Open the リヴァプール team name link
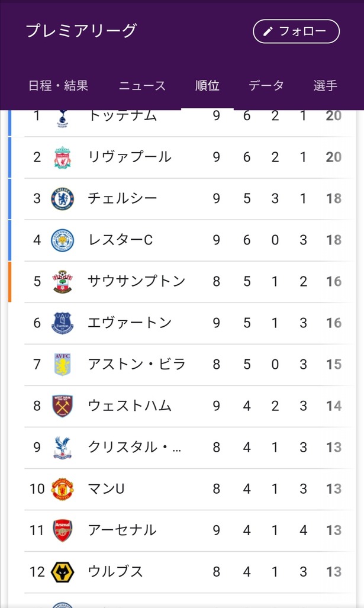 (129, 157)
